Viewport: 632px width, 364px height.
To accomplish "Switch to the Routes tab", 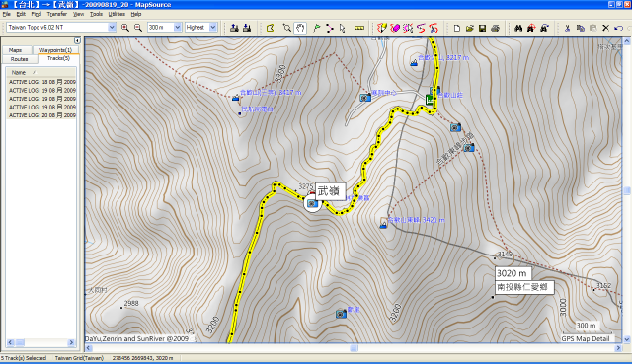I will pyautogui.click(x=20, y=59).
